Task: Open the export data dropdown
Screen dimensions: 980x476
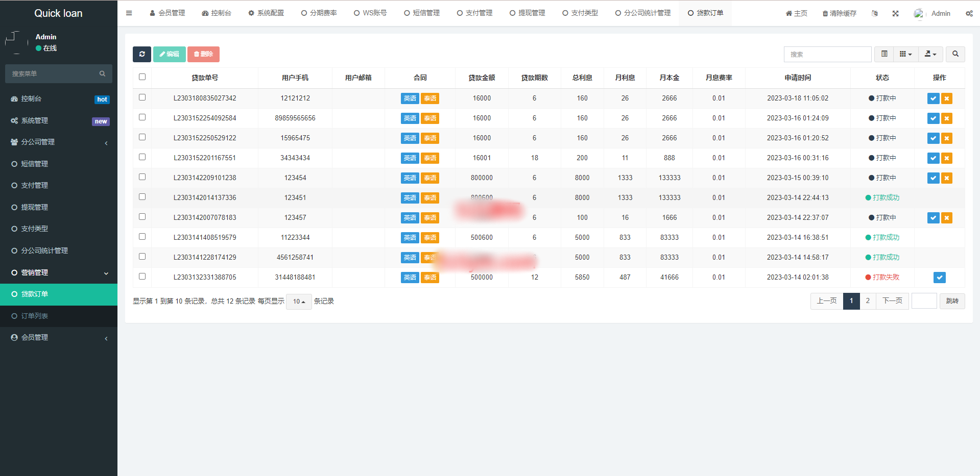Action: click(x=930, y=54)
